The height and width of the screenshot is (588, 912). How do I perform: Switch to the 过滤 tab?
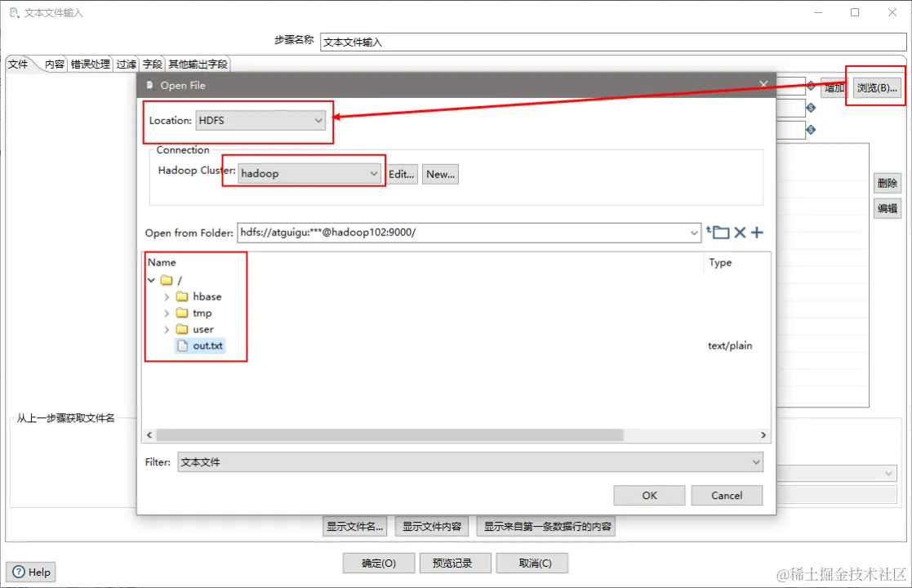pyautogui.click(x=127, y=64)
